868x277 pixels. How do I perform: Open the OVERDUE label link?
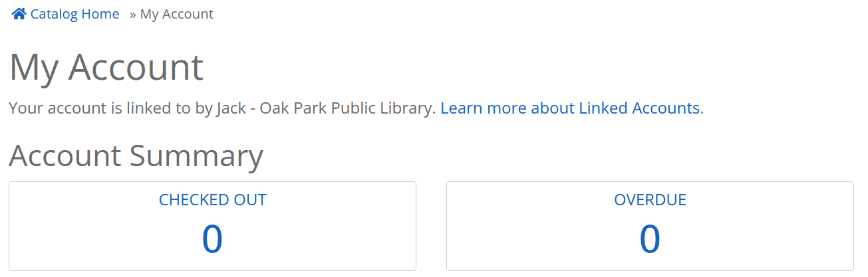coord(650,200)
